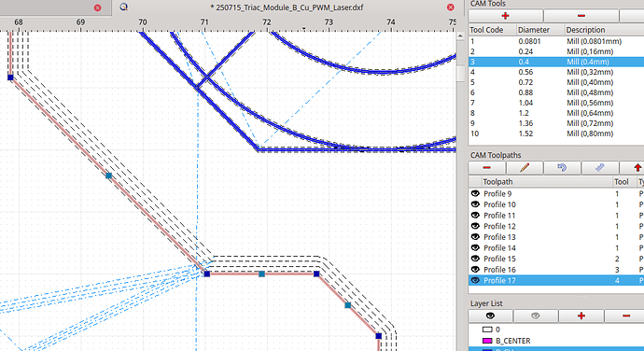The width and height of the screenshot is (644, 351).
Task: Click the Toolpath column header
Action: [546, 182]
